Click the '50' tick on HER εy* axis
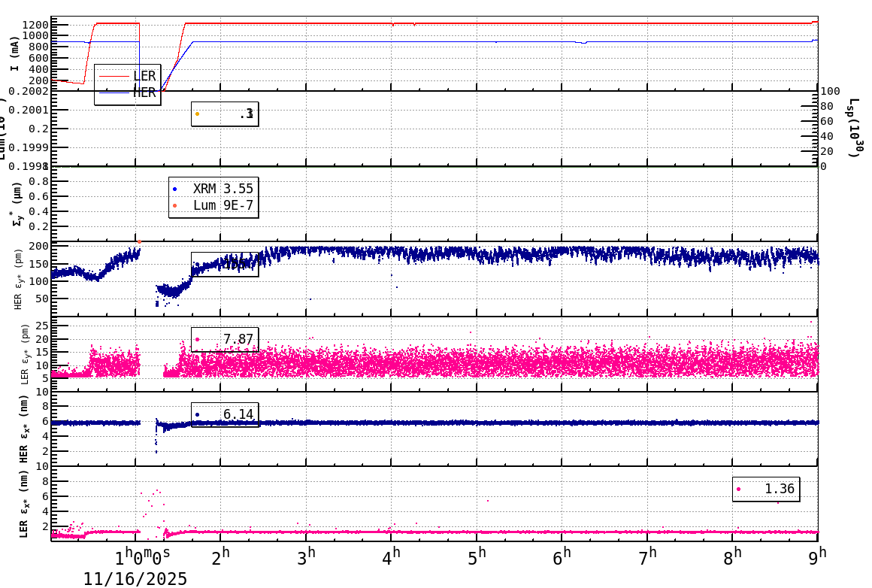Viewport: 872px width, 588px height. 42,299
